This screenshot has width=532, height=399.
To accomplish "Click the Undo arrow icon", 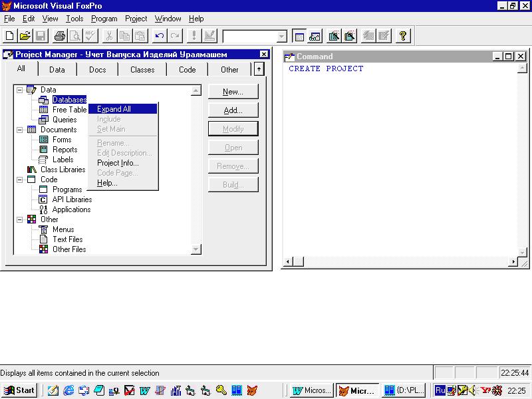I will pyautogui.click(x=160, y=36).
